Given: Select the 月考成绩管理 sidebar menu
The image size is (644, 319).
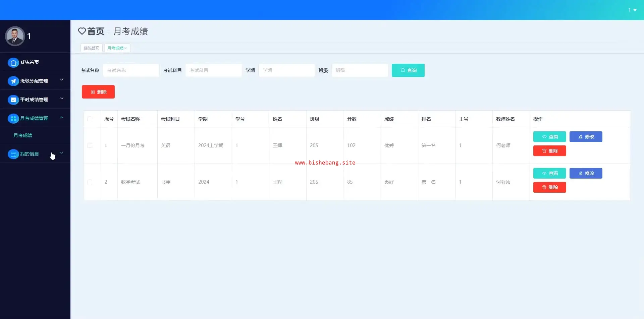Looking at the screenshot, I should pos(35,118).
